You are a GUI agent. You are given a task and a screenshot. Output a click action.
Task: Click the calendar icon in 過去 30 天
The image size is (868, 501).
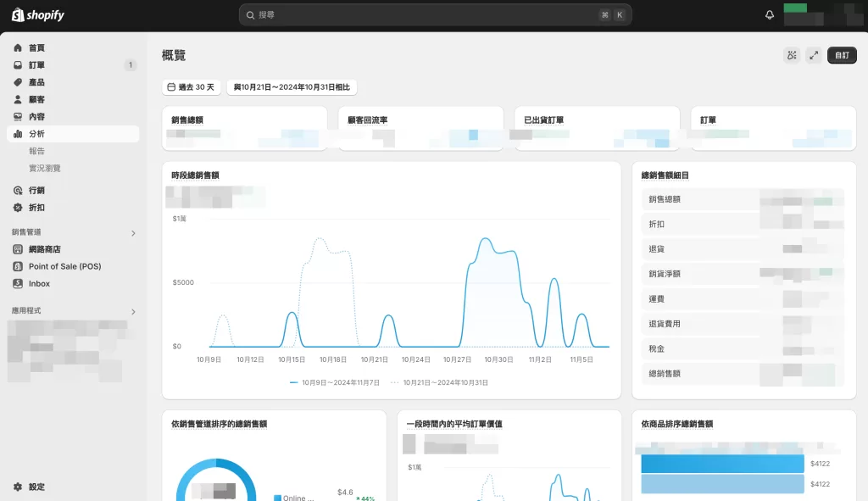(171, 87)
